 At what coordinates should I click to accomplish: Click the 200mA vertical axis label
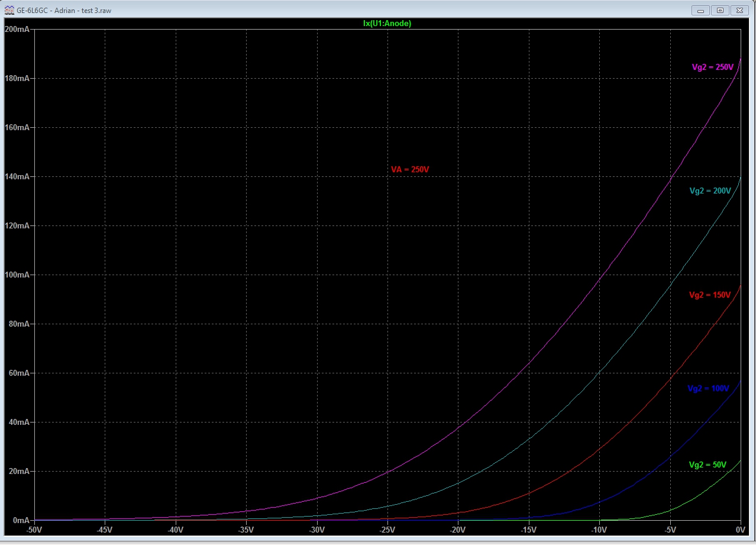(17, 29)
